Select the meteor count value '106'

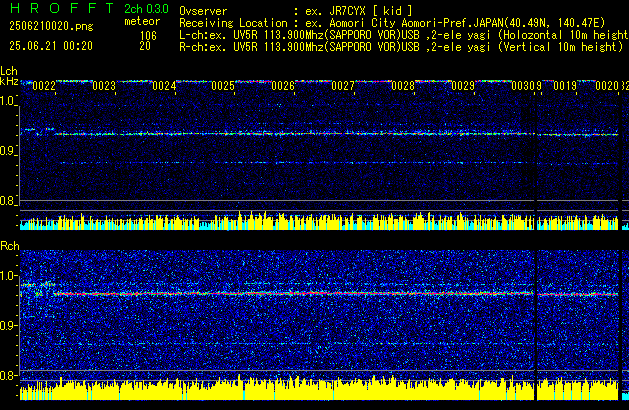[x=148, y=36]
